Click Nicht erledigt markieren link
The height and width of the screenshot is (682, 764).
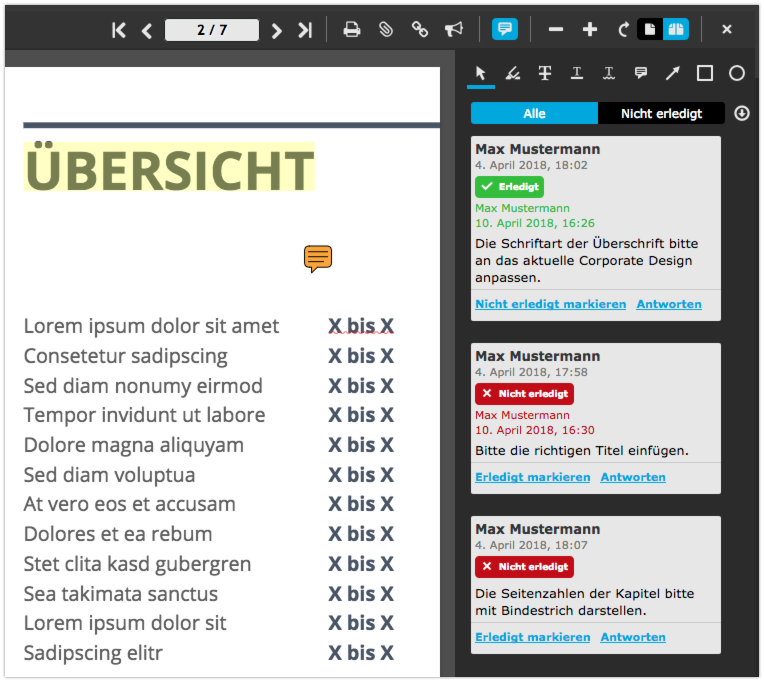[x=550, y=304]
